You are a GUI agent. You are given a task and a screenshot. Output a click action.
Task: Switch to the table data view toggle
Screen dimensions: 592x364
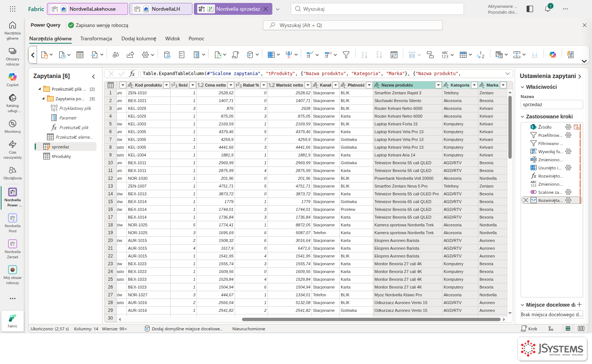pyautogui.click(x=568, y=328)
